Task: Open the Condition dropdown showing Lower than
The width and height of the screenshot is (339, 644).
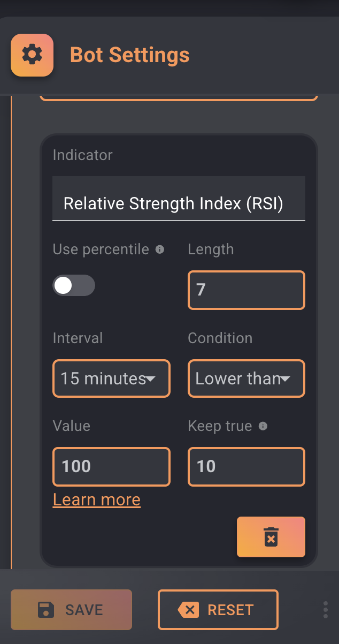Action: point(246,378)
